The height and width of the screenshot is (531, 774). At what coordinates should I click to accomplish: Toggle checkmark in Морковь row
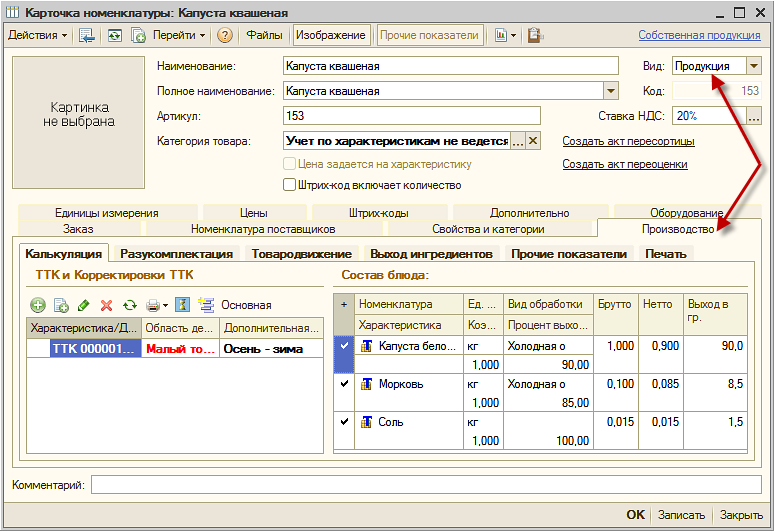pos(344,383)
